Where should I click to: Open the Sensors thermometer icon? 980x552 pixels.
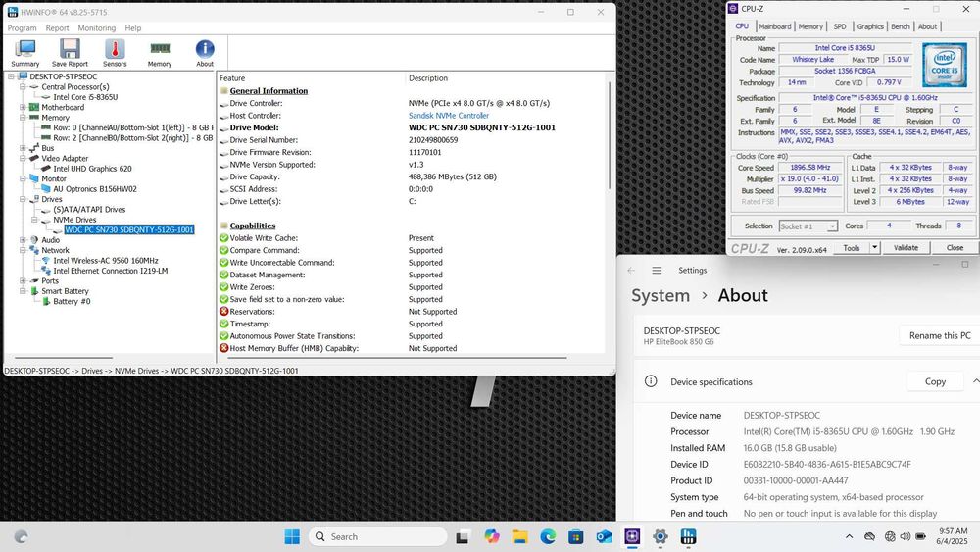pyautogui.click(x=115, y=49)
